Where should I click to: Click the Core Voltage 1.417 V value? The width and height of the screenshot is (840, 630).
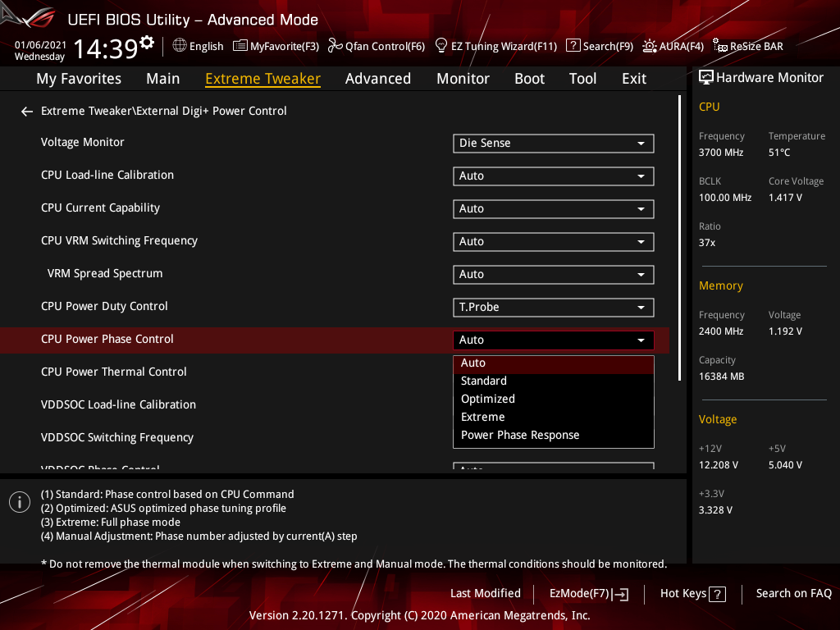coord(785,198)
